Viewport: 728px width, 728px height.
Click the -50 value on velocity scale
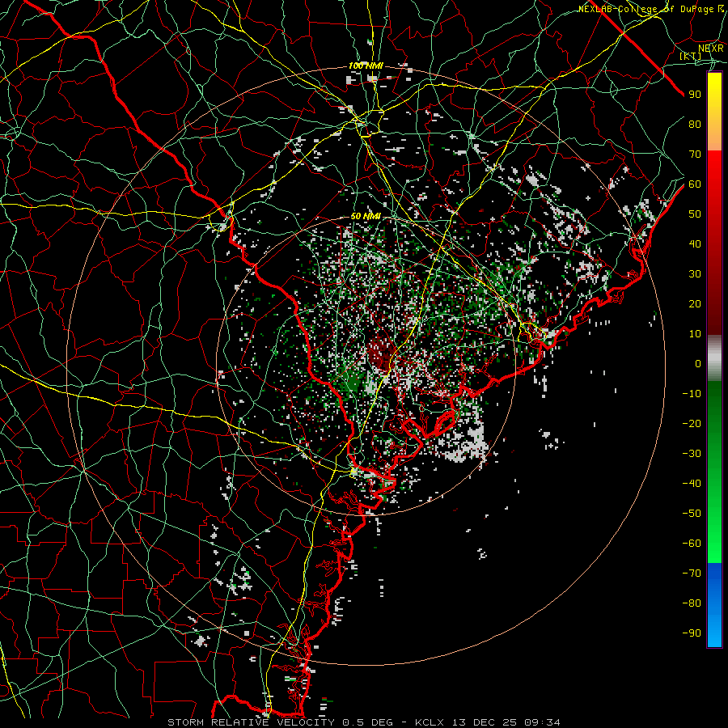[692, 514]
